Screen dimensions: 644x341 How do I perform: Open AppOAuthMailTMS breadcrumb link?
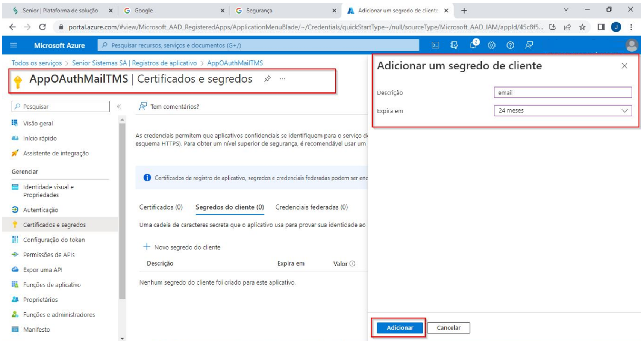[235, 63]
